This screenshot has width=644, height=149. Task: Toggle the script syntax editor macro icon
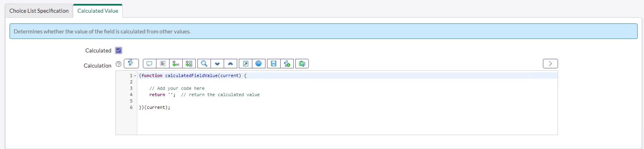[131, 64]
